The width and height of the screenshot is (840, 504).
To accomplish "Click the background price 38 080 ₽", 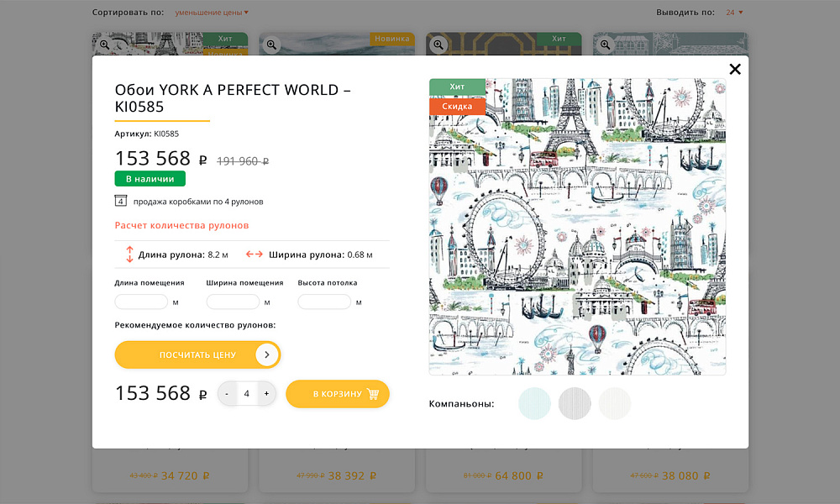I will [686, 475].
